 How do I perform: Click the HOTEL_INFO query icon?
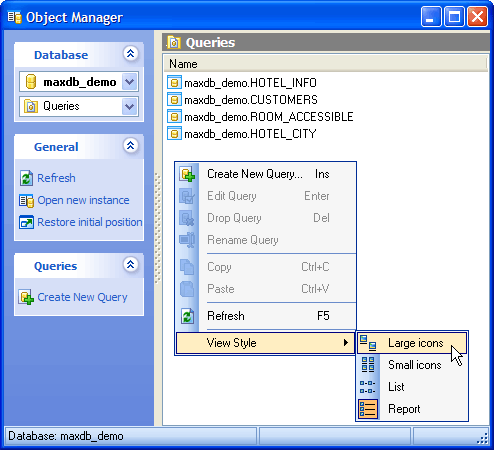pos(174,83)
